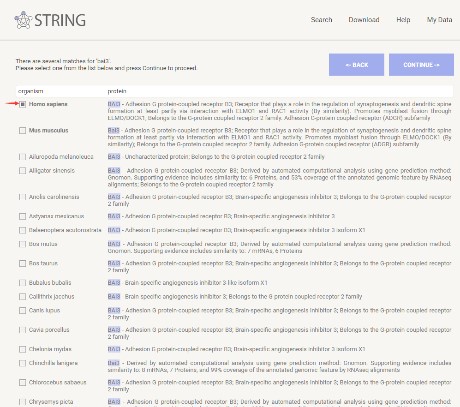This screenshot has width=460, height=407.
Task: Choose the Astyanax mexicanus checkbox
Action: click(22, 216)
